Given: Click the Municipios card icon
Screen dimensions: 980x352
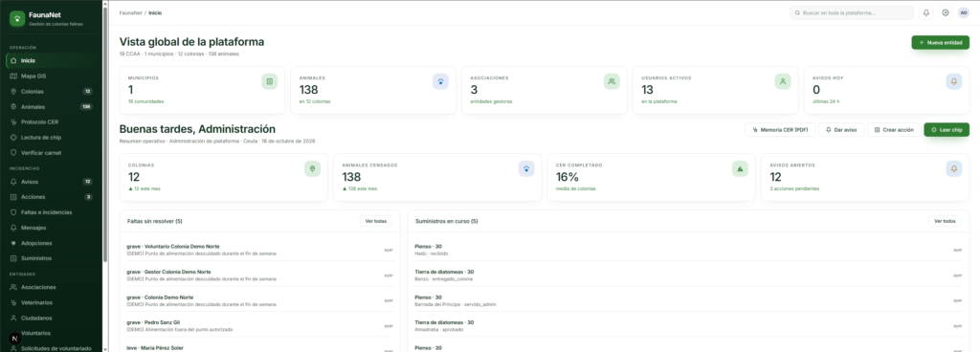Looking at the screenshot, I should pos(269,81).
